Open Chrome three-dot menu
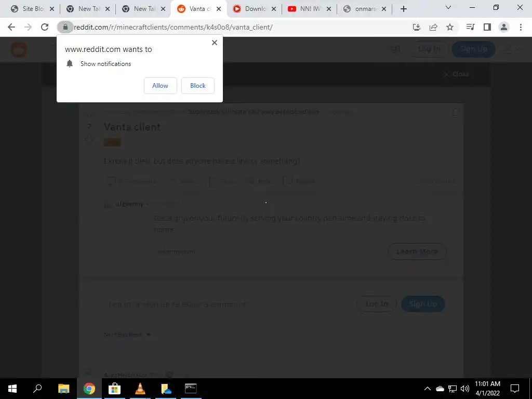 pyautogui.click(x=521, y=27)
